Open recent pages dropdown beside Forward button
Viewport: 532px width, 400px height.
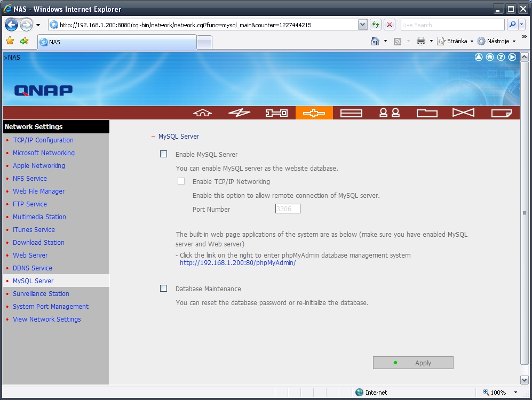coord(38,25)
